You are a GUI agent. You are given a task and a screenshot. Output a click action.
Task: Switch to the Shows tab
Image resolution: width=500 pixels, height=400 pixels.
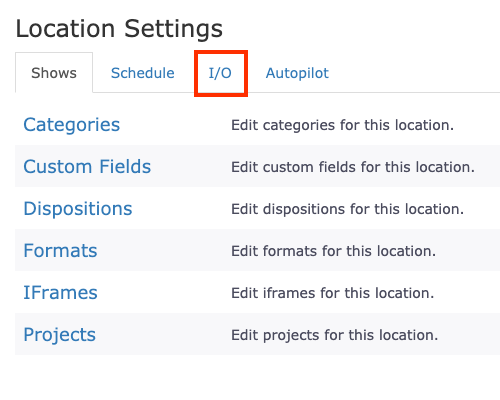54,73
